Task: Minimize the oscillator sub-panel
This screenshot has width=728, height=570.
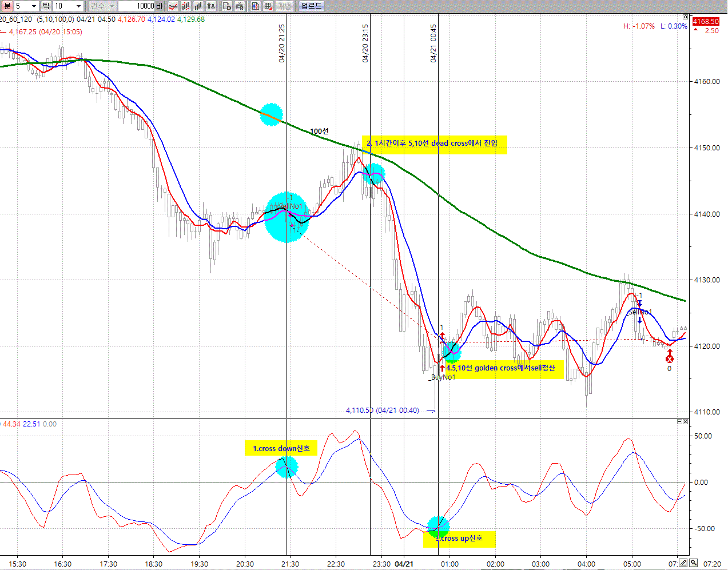Action: point(680,422)
